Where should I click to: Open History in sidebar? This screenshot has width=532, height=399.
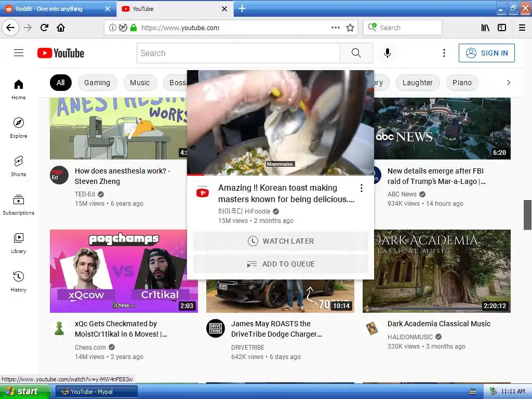(19, 281)
